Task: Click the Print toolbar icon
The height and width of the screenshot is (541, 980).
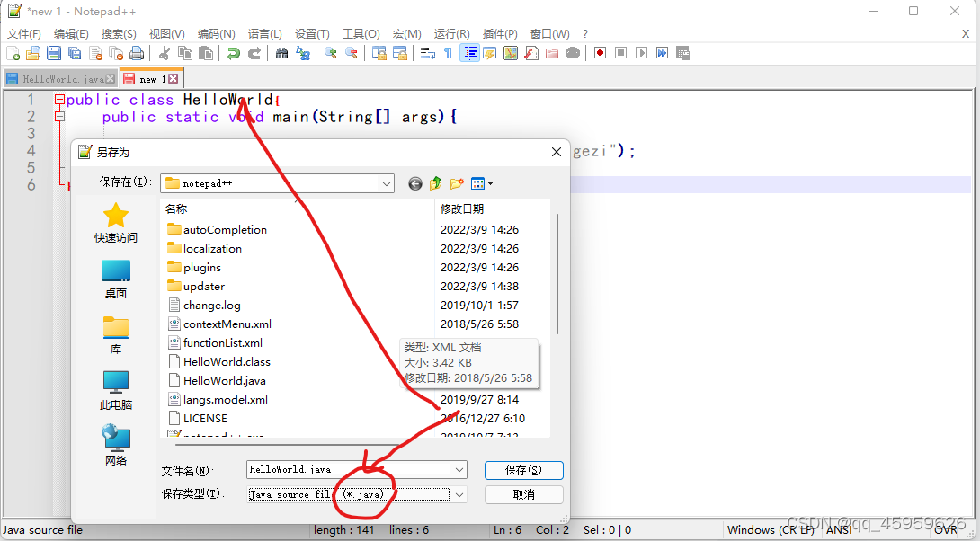Action: pos(137,53)
